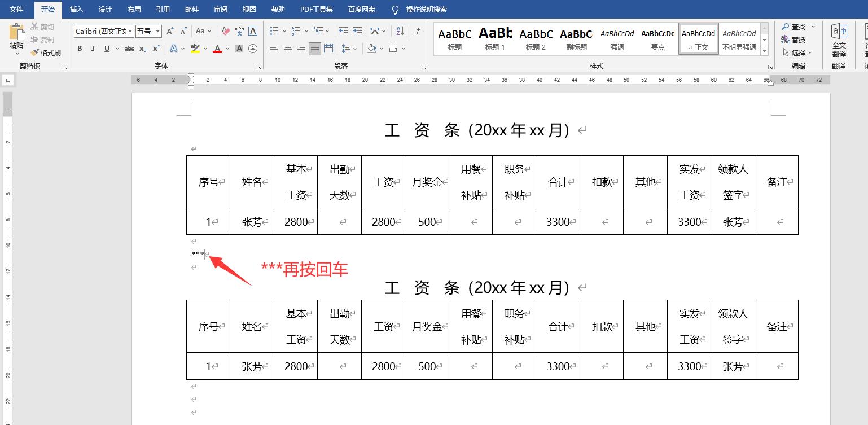This screenshot has height=425, width=868.
Task: Toggle italic formatting with the I icon
Action: tap(93, 49)
